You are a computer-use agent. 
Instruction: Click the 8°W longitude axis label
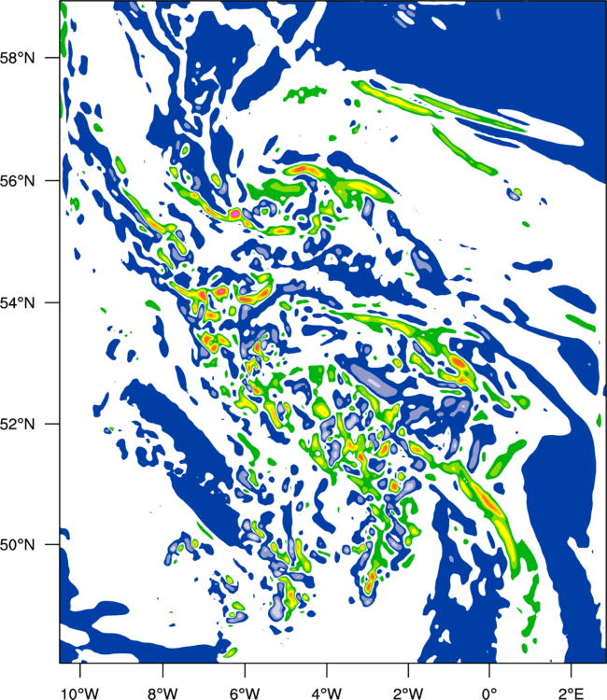pos(162,693)
